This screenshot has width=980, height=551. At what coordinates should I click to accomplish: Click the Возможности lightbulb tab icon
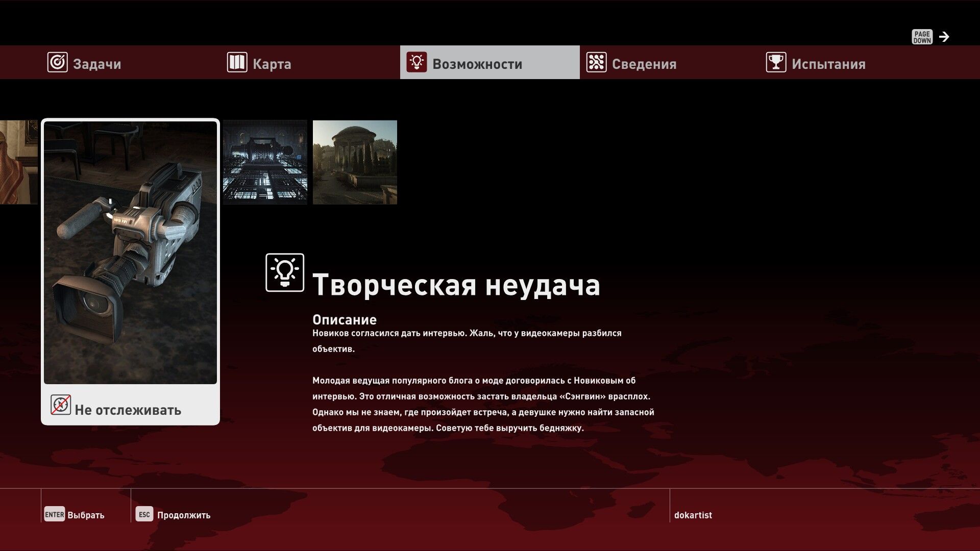(x=416, y=63)
